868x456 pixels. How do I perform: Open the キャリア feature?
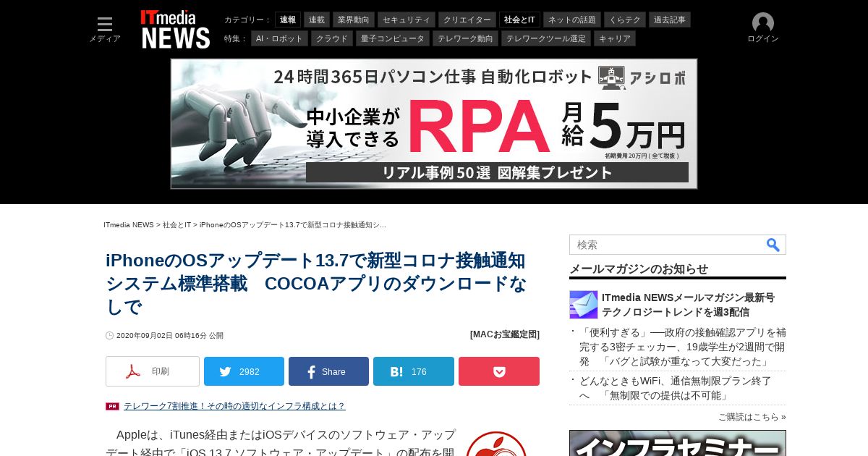[x=615, y=38]
